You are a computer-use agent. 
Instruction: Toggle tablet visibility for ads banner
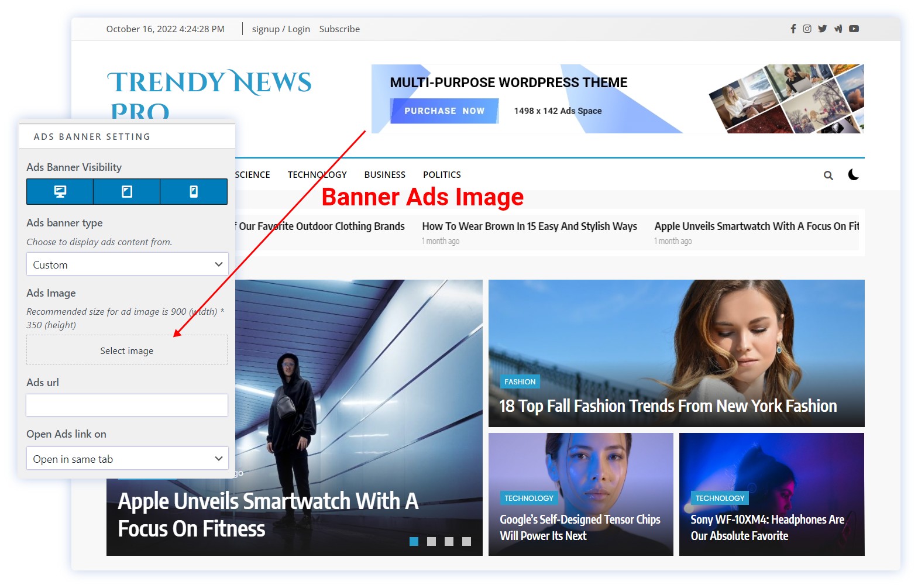point(127,192)
